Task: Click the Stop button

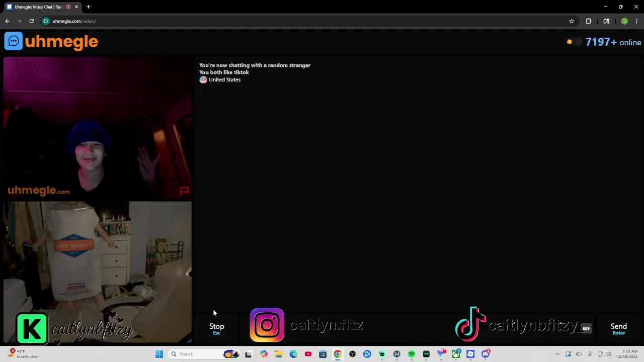Action: pyautogui.click(x=217, y=328)
